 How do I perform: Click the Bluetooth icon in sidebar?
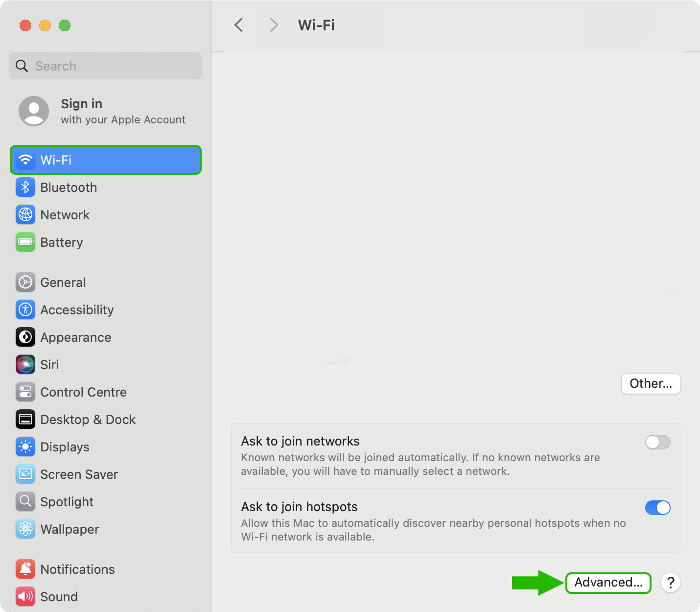click(25, 188)
